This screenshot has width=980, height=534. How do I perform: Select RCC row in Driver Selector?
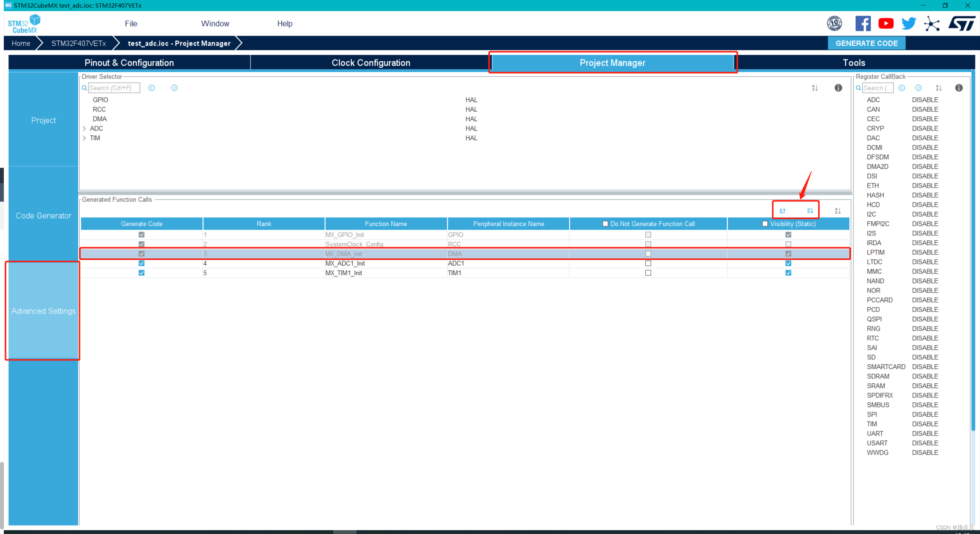(x=99, y=109)
